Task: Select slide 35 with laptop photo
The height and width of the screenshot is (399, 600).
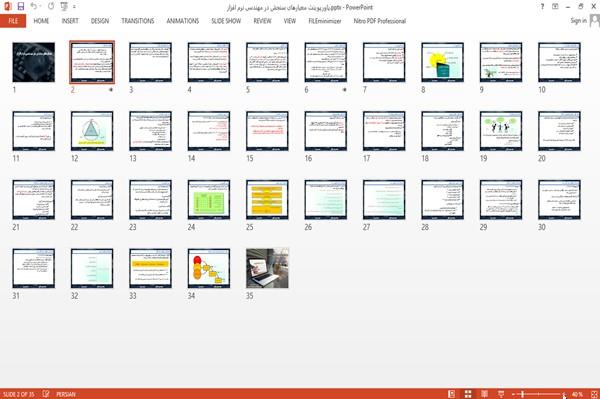Action: point(267,268)
